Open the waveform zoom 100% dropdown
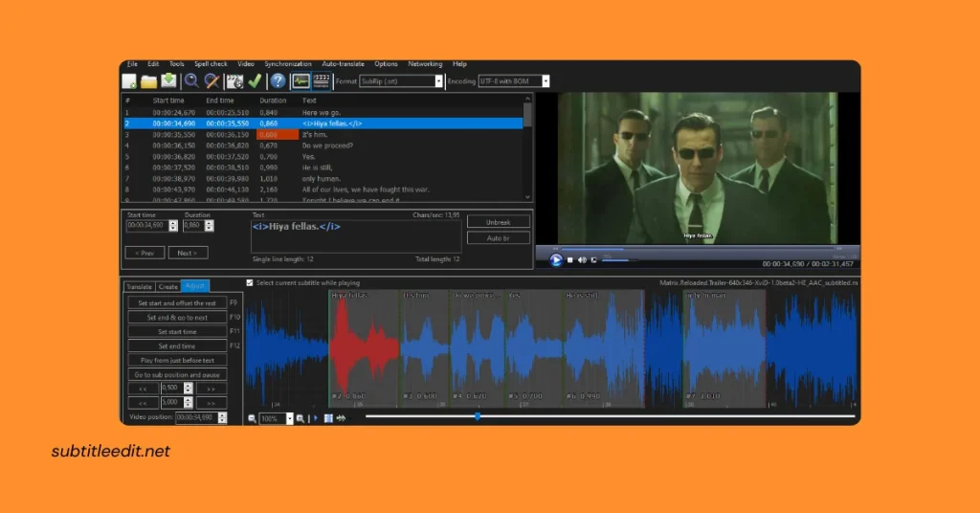980x513 pixels. point(289,418)
